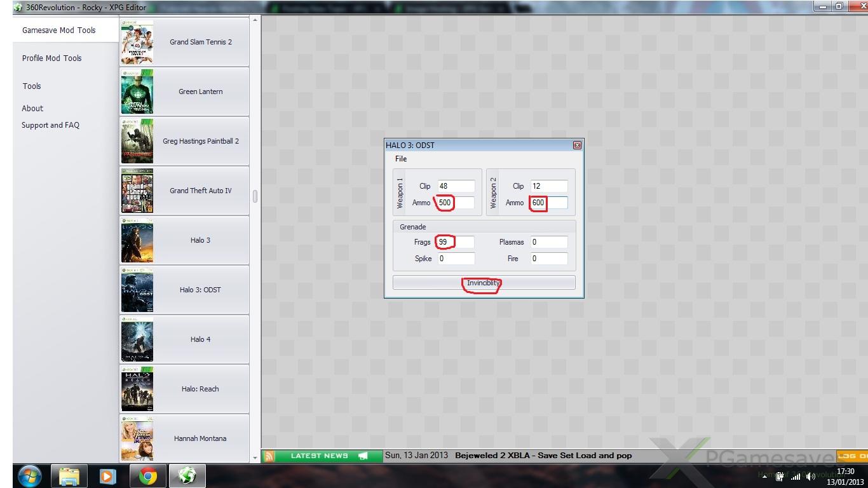
Task: Click the 360Revolution globe icon in taskbar
Action: (187, 476)
